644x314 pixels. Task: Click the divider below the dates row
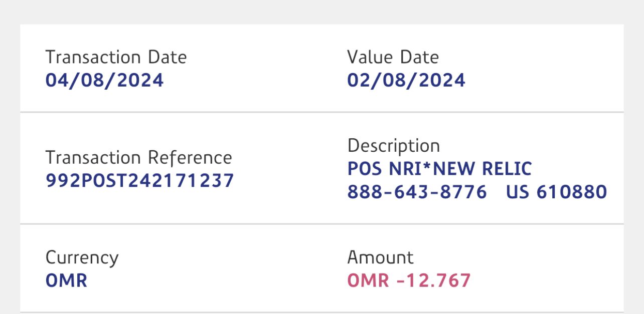[x=321, y=112]
